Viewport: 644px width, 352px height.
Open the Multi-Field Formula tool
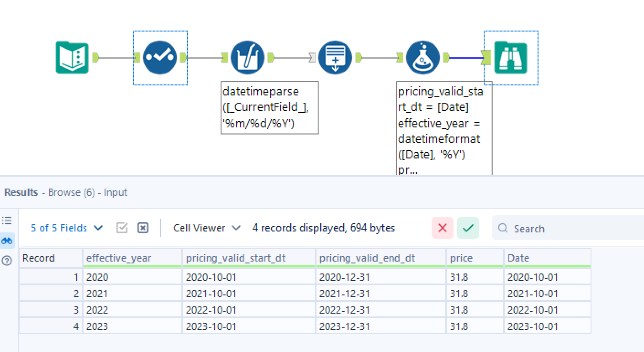(247, 57)
